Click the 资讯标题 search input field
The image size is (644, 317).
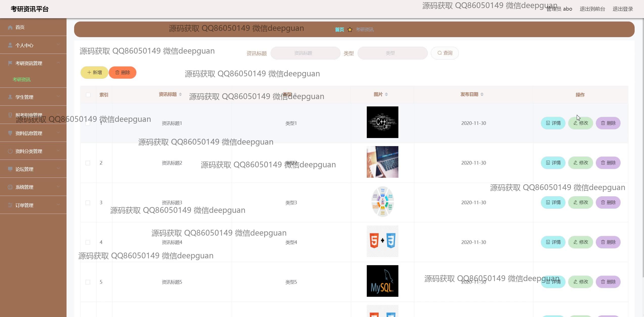tap(305, 53)
